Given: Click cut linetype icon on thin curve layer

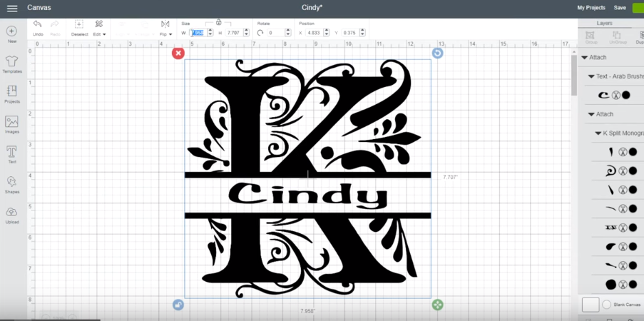Looking at the screenshot, I should click(623, 209).
